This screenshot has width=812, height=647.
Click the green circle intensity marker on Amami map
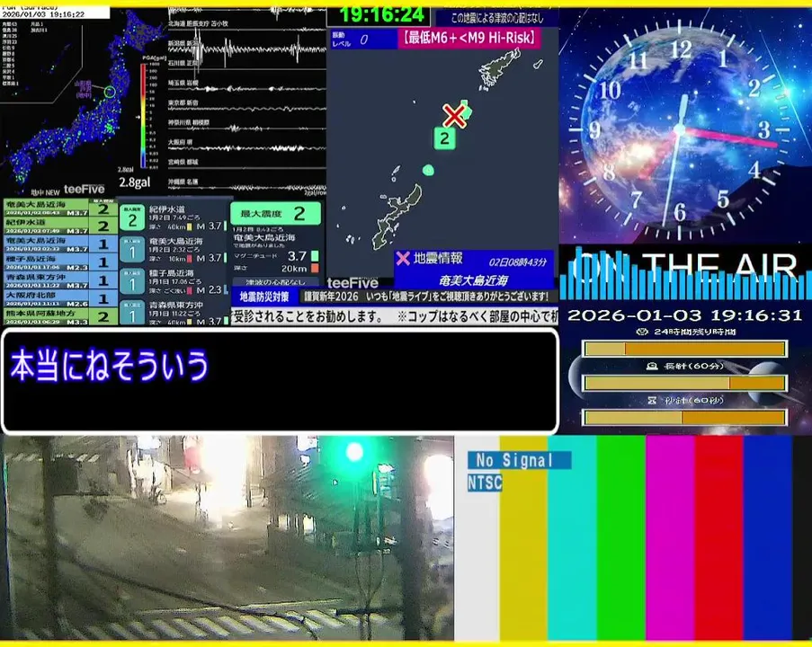pos(428,171)
